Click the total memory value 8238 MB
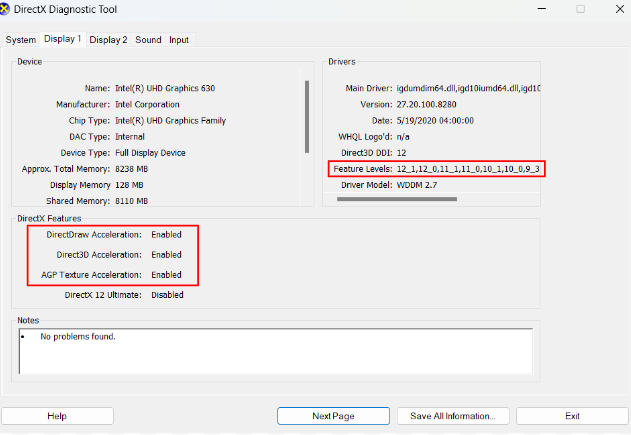The width and height of the screenshot is (631, 435). pos(132,169)
